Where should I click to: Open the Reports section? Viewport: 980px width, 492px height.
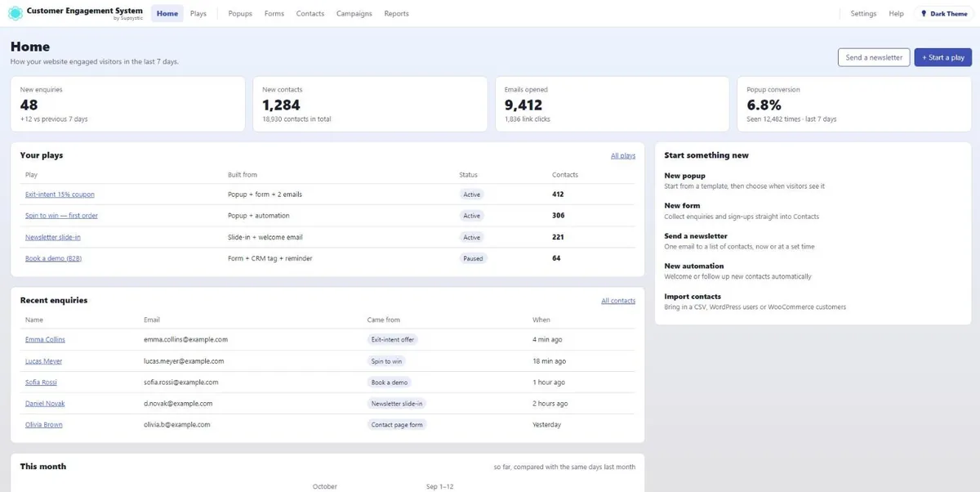(397, 14)
